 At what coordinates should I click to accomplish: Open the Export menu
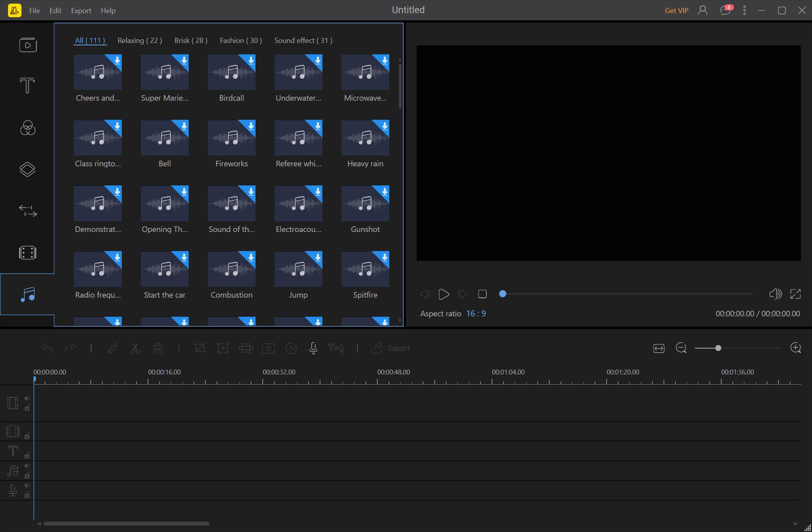point(81,11)
